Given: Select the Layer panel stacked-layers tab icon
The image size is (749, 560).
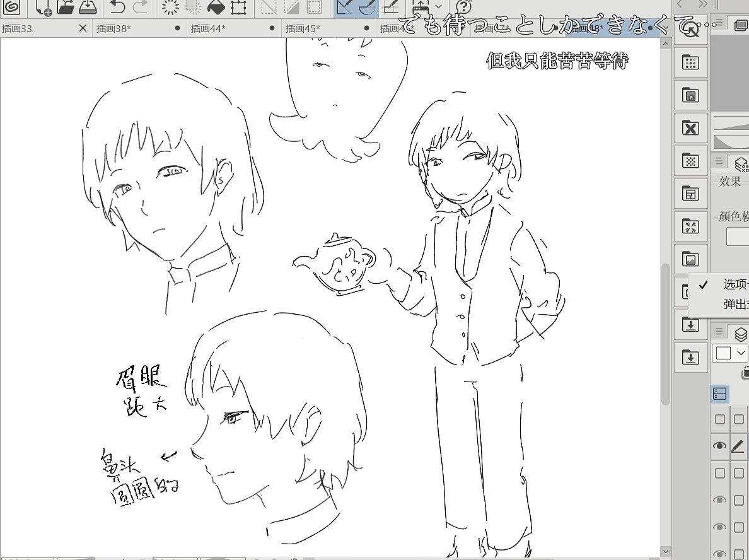Looking at the screenshot, I should point(741,334).
